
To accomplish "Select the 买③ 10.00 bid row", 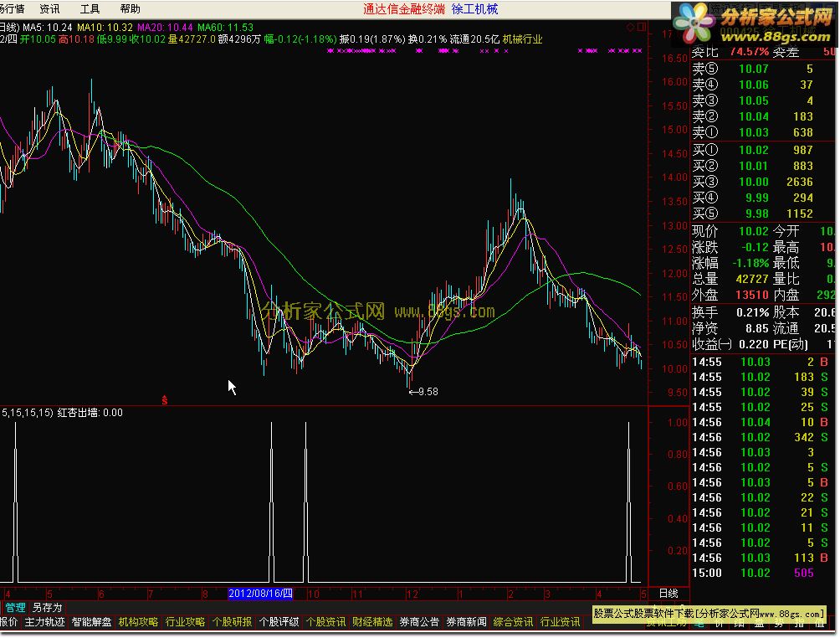I will tap(762, 182).
